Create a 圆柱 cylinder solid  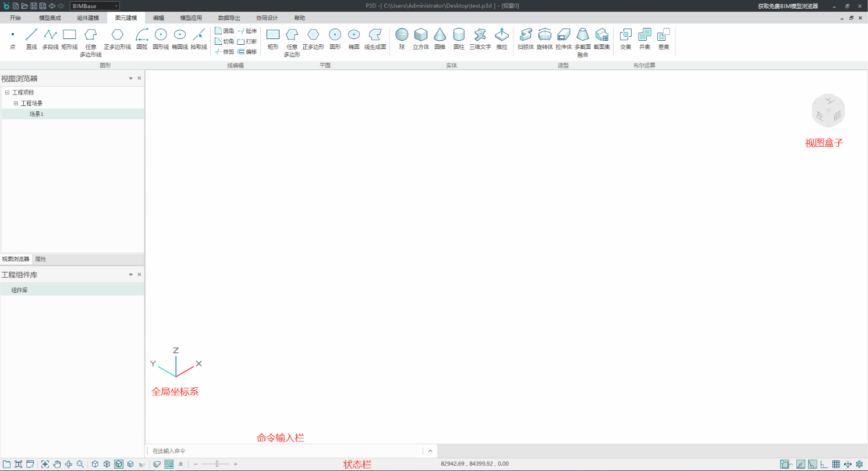point(459,39)
